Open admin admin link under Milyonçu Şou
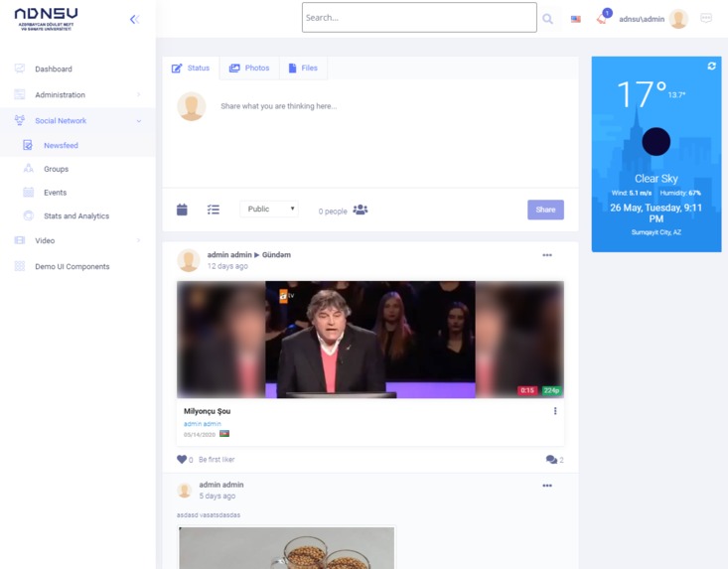This screenshot has width=728, height=569. coord(203,424)
